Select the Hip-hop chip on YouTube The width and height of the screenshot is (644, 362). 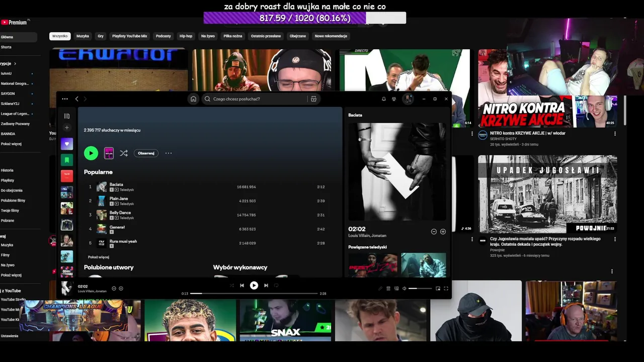pos(186,36)
